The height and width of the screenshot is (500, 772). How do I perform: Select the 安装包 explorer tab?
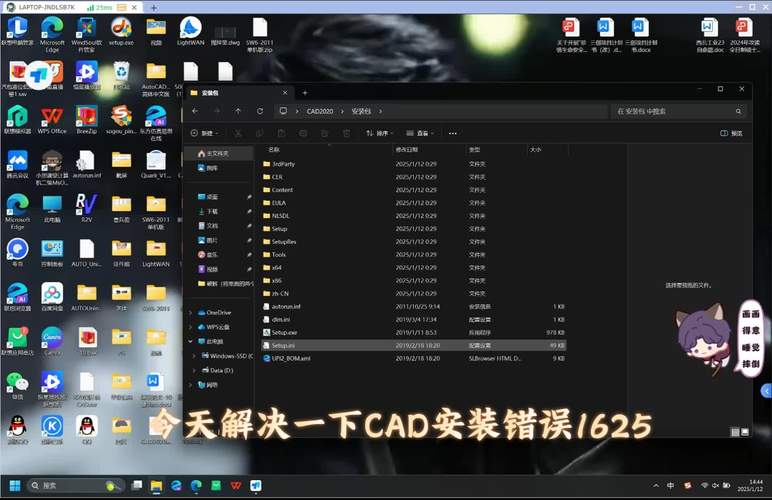(x=239, y=93)
